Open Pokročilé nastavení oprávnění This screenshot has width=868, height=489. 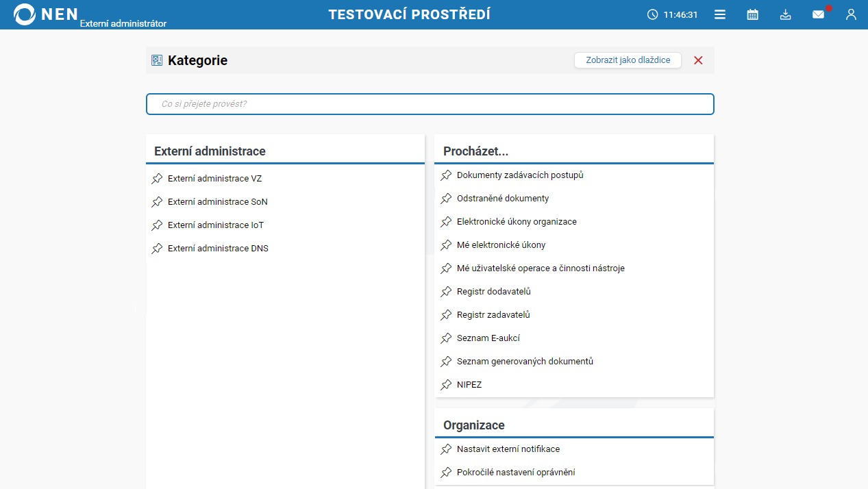tap(515, 473)
